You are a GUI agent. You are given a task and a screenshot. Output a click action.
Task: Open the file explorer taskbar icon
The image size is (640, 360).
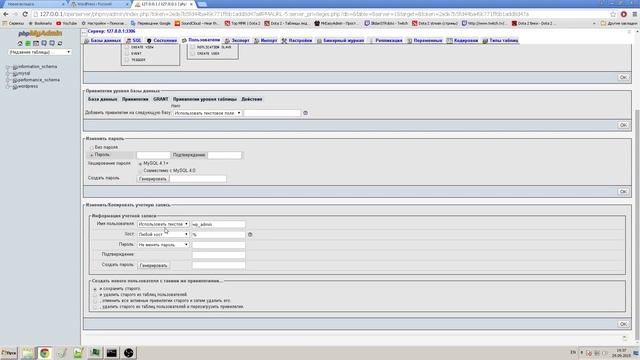click(x=28, y=353)
